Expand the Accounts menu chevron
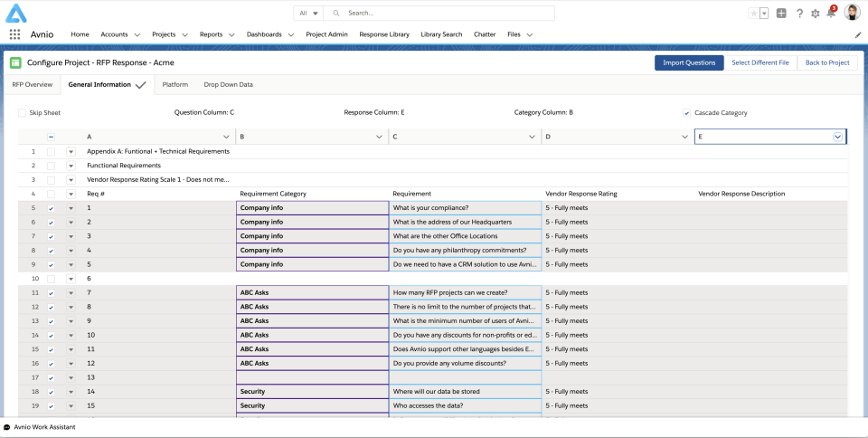 [137, 35]
